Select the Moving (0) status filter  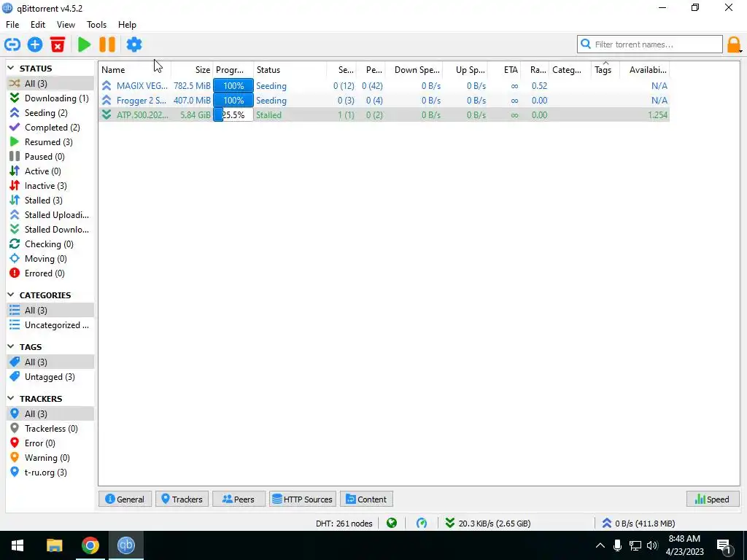pos(50,259)
